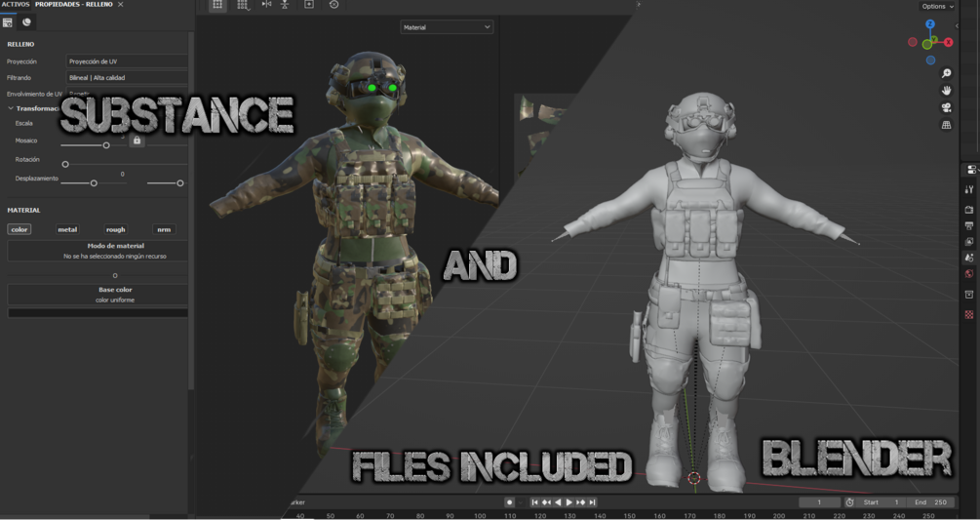Image resolution: width=980 pixels, height=520 pixels.
Task: Toggle the metal material channel
Action: click(67, 229)
